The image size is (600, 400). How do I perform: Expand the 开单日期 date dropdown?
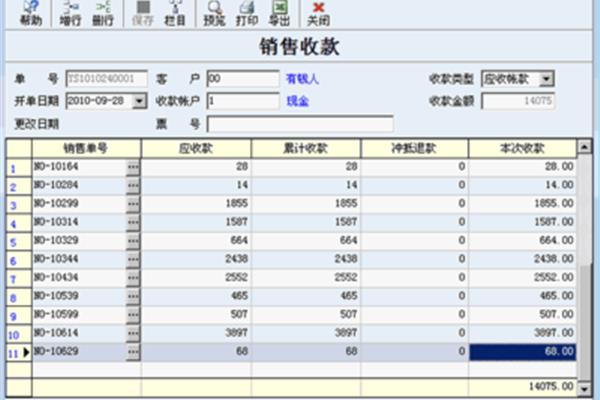pyautogui.click(x=139, y=101)
